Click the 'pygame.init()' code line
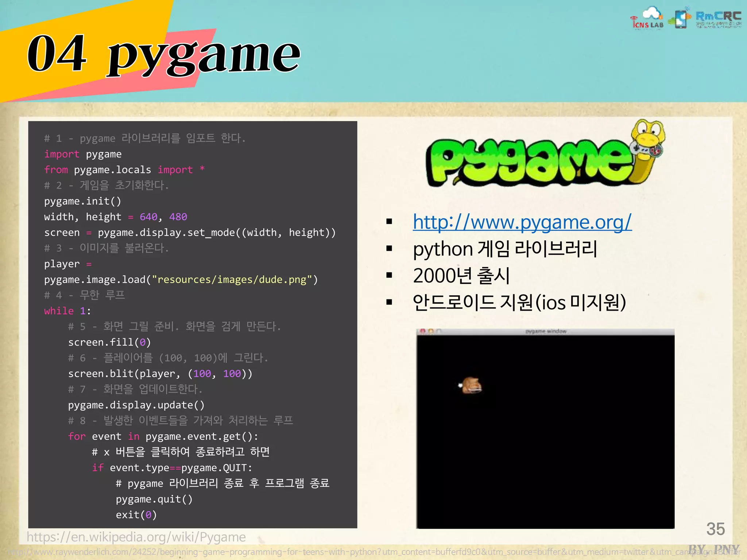Screen dimensions: 747x560 [82, 201]
